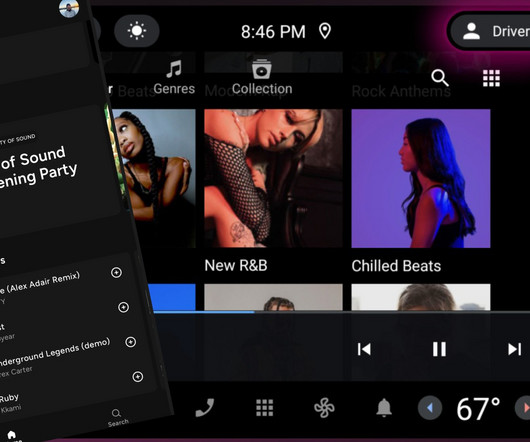Open the pink app grid icon
The height and width of the screenshot is (442, 530).
coord(491,78)
